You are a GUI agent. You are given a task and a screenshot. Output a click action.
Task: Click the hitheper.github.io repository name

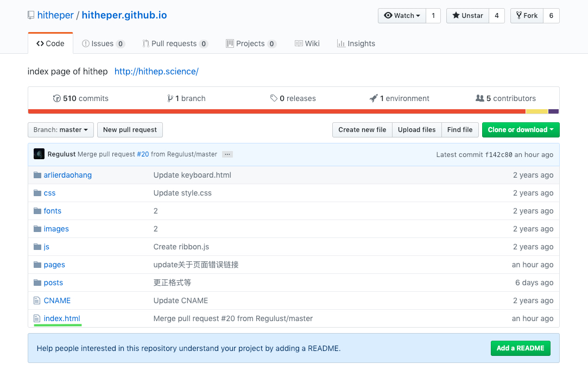tap(124, 15)
